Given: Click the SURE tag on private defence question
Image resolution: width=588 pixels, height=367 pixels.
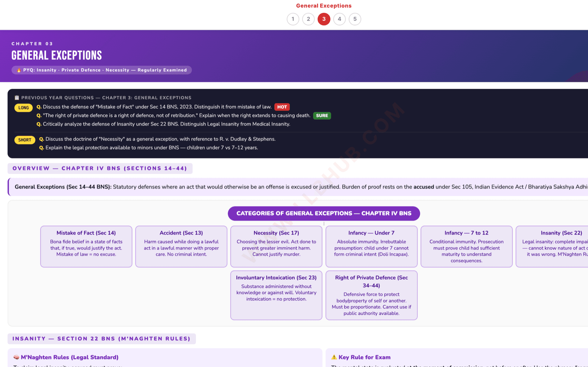Looking at the screenshot, I should pos(322,116).
